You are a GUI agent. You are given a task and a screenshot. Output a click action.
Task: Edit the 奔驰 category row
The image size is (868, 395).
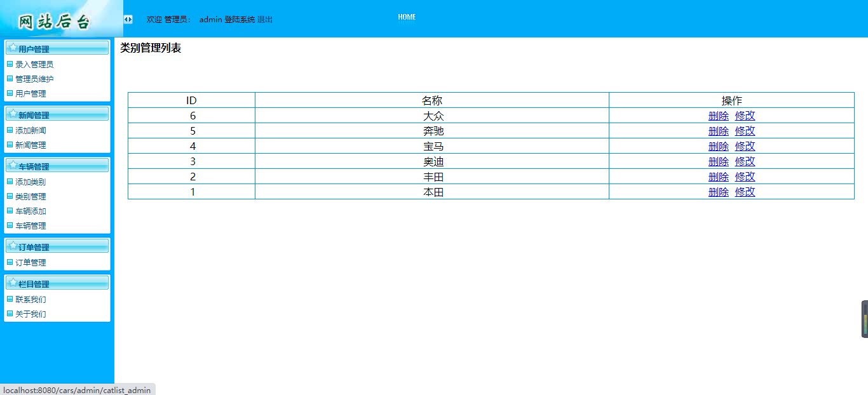[745, 131]
